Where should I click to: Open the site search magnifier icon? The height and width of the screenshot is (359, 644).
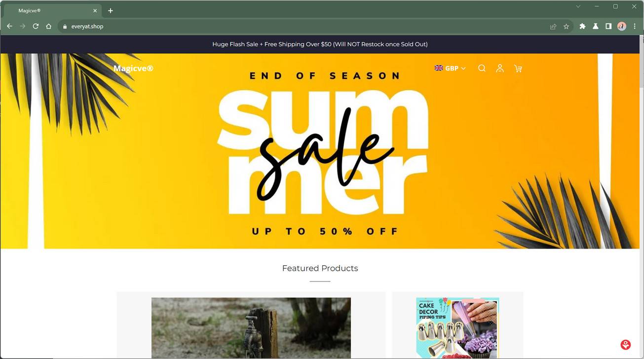(x=482, y=68)
